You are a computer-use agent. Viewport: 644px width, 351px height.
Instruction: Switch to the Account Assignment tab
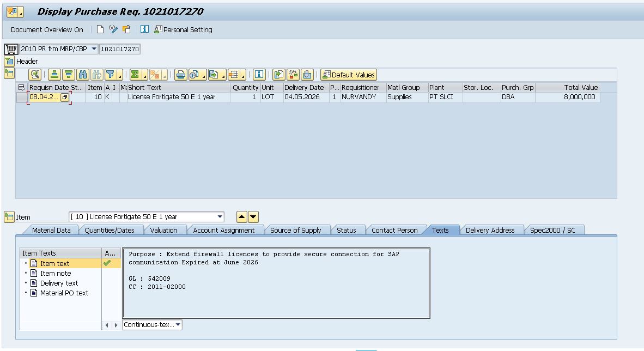point(223,230)
